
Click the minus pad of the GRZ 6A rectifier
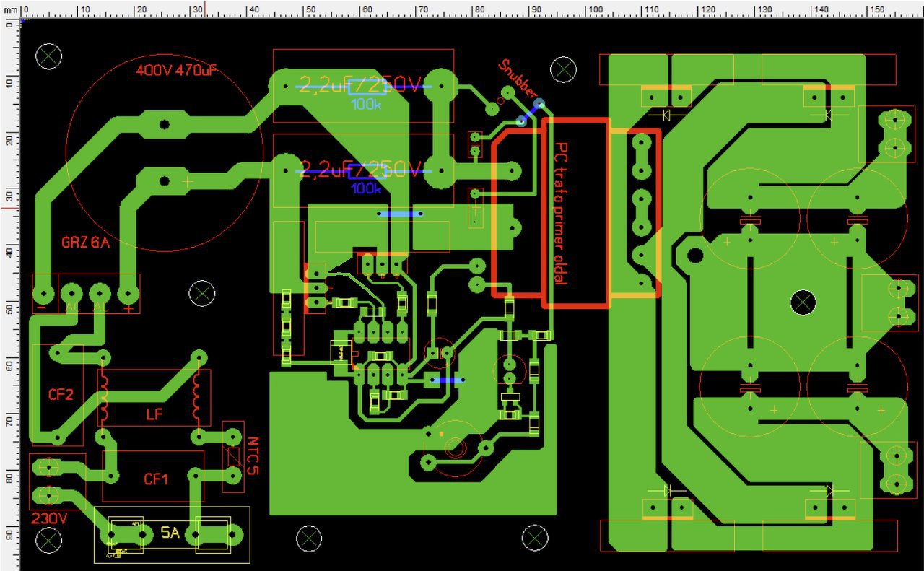(x=43, y=295)
